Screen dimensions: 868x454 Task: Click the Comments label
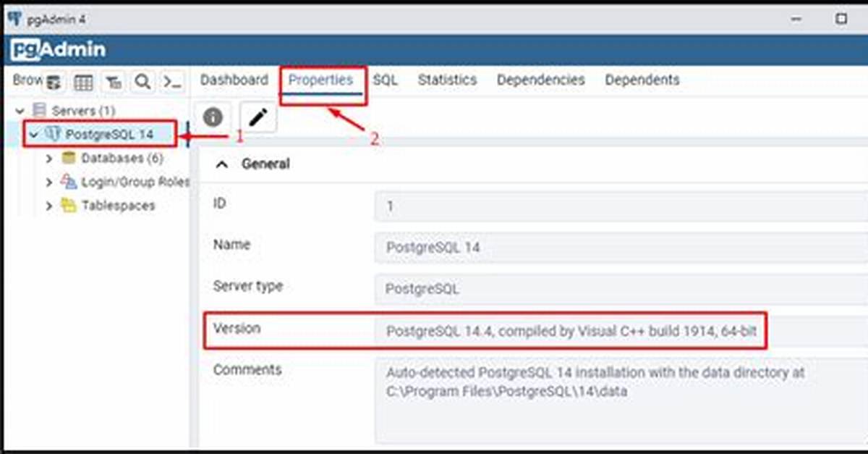[247, 369]
